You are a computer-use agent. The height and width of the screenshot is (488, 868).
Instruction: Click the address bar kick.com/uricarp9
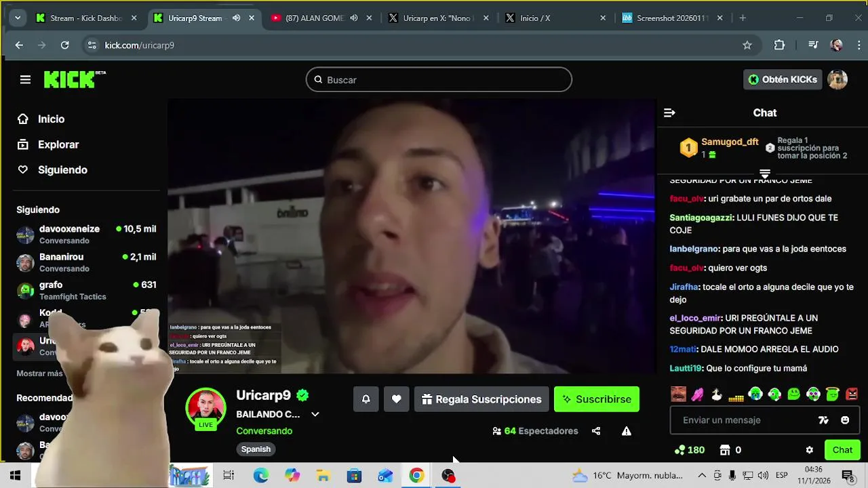click(140, 45)
